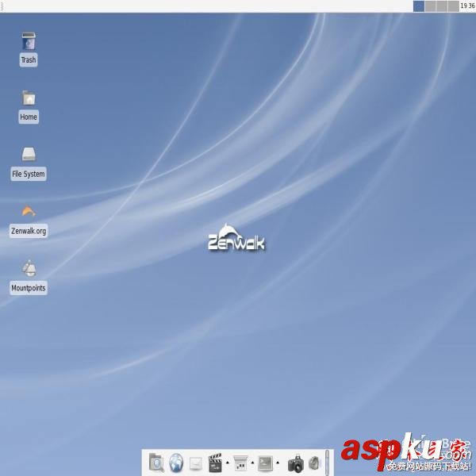Launch the file search magnifier in the panel
This screenshot has width=476, height=476.
[156, 463]
